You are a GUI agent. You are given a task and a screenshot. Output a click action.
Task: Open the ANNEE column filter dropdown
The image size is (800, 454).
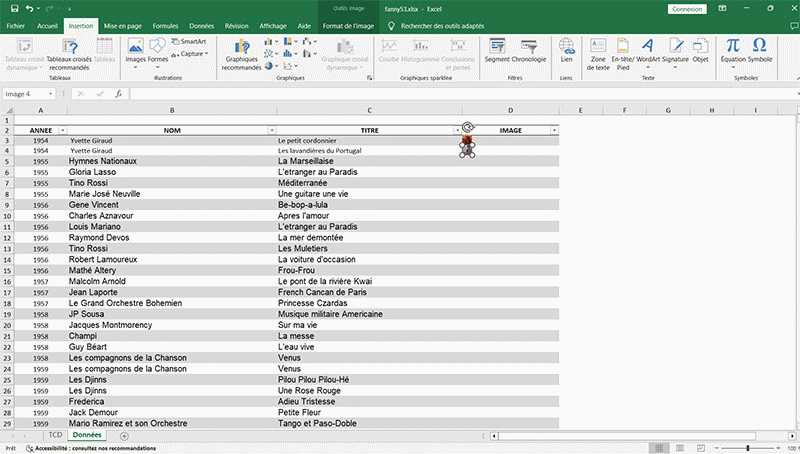63,131
